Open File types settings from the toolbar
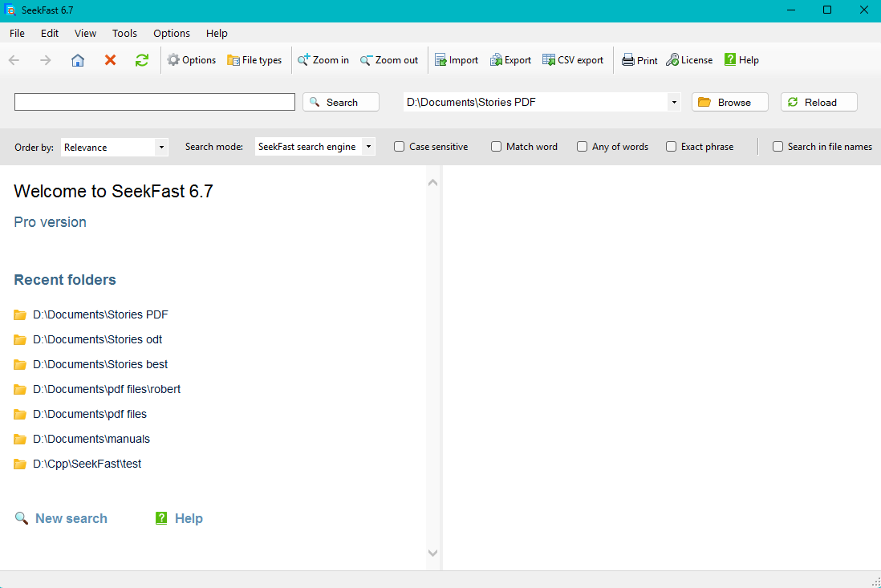The image size is (881, 588). point(254,60)
